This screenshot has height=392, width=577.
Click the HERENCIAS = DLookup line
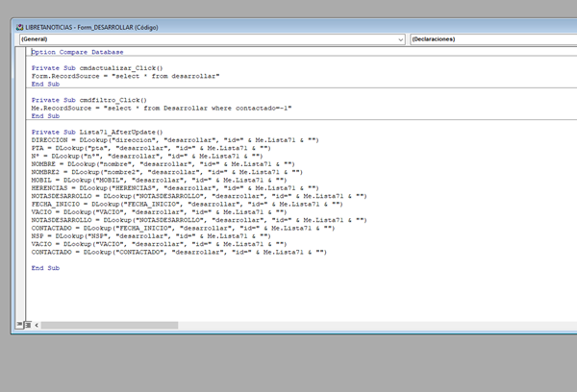tap(175, 188)
